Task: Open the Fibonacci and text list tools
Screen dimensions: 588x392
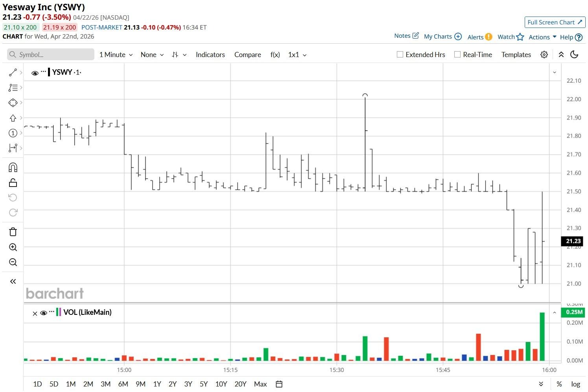Action: [x=13, y=88]
